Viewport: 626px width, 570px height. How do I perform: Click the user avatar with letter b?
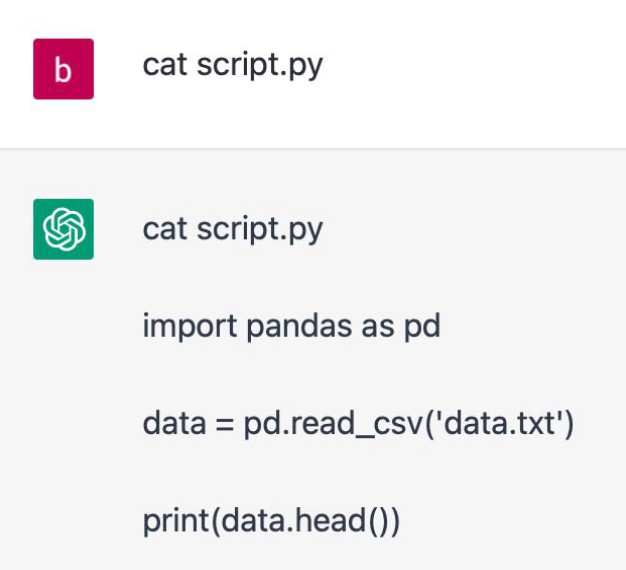(x=63, y=69)
